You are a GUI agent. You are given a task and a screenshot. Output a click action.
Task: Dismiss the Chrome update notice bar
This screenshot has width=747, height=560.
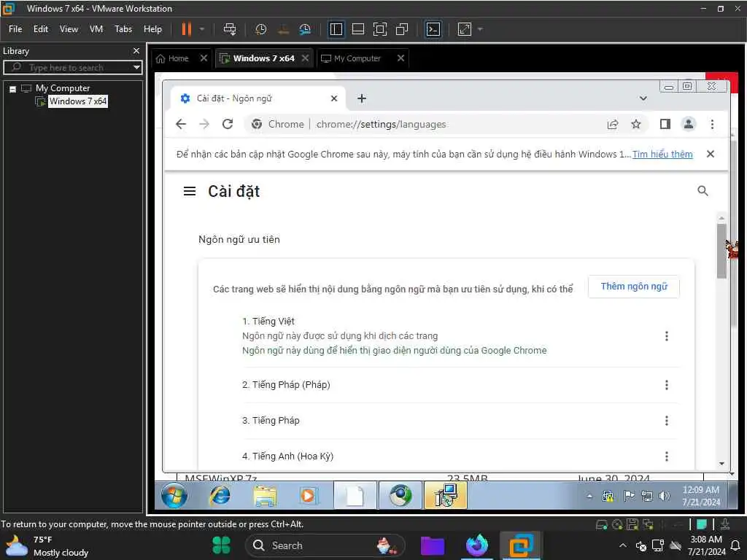[x=711, y=154]
